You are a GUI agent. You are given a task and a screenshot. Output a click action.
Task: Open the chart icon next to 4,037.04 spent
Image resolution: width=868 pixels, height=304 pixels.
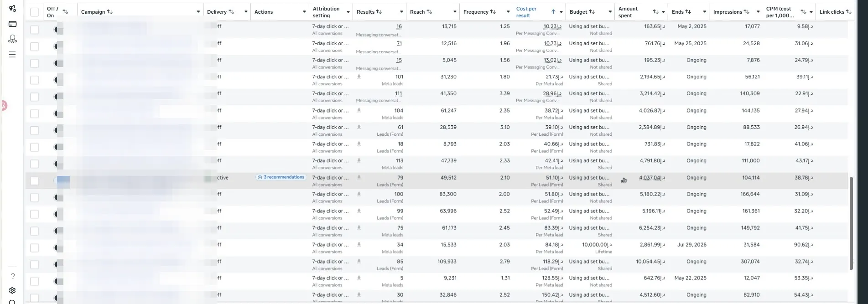pos(624,180)
